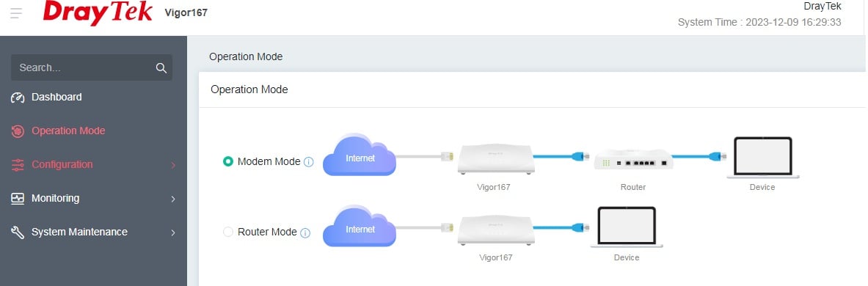Click the Dashboard gauge icon
868x286 pixels.
pos(18,98)
